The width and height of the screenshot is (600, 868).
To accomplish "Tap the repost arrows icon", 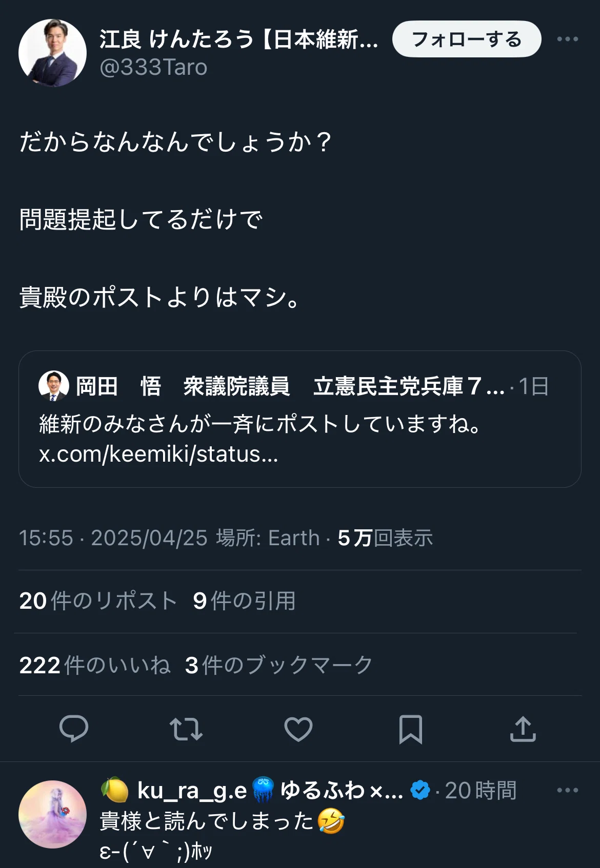I will coord(186,729).
